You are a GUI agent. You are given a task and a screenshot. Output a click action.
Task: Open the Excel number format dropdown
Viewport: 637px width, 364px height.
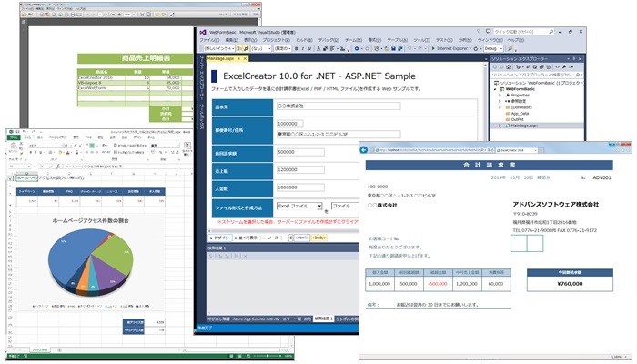[177, 145]
